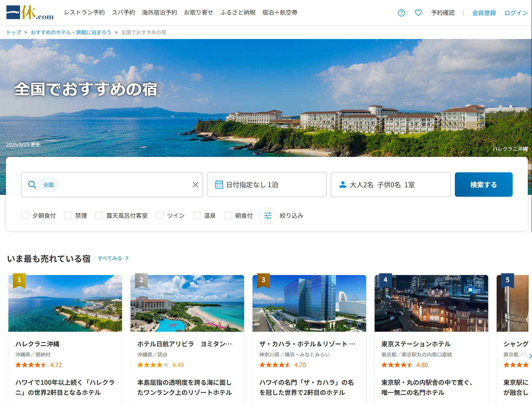Viewport: 532px width, 405px height.
Task: Go to トップ breadcrumb
Action: (14, 32)
